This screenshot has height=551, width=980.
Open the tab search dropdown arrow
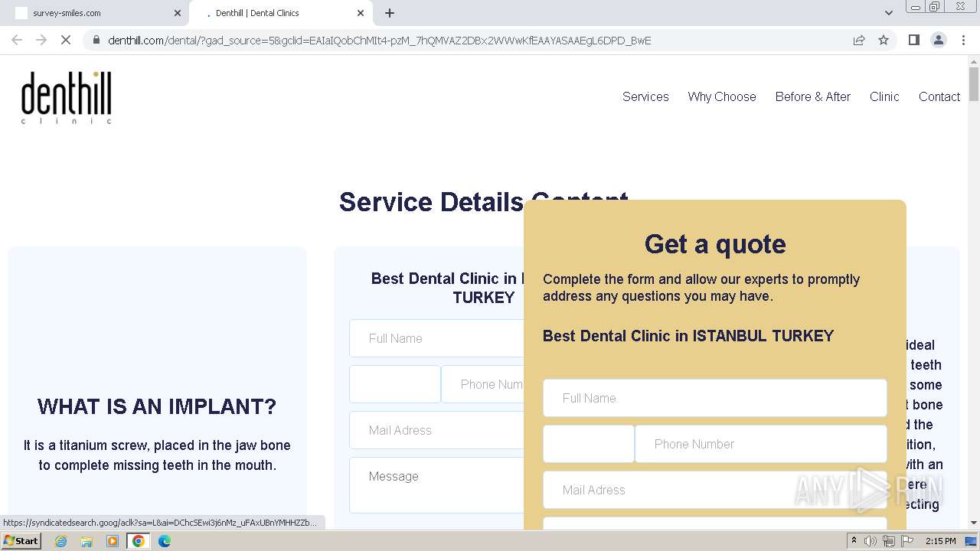point(888,13)
